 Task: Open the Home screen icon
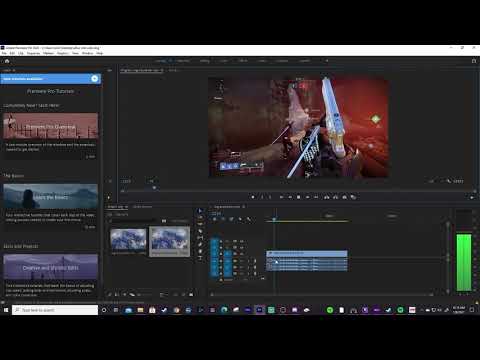(7, 61)
